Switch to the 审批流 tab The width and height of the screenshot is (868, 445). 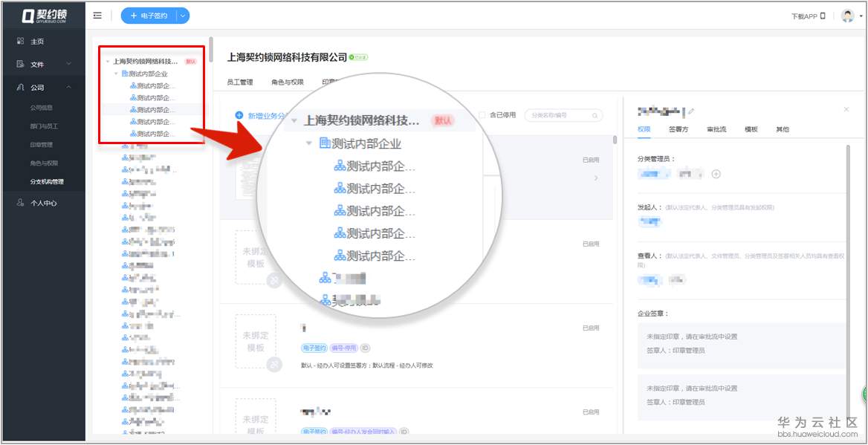716,129
